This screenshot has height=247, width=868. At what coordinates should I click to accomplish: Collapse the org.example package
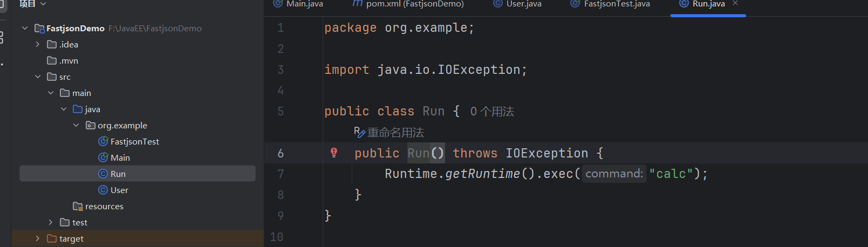[76, 125]
